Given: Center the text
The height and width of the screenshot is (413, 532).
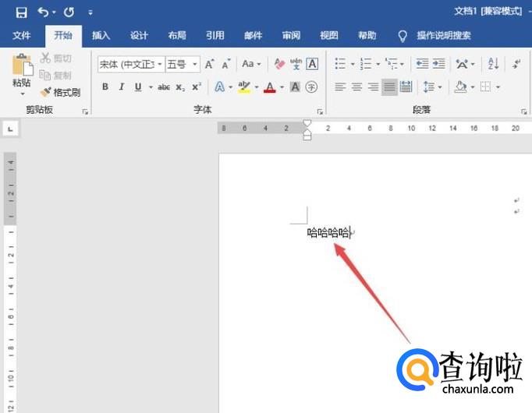Looking at the screenshot, I should pos(356,87).
